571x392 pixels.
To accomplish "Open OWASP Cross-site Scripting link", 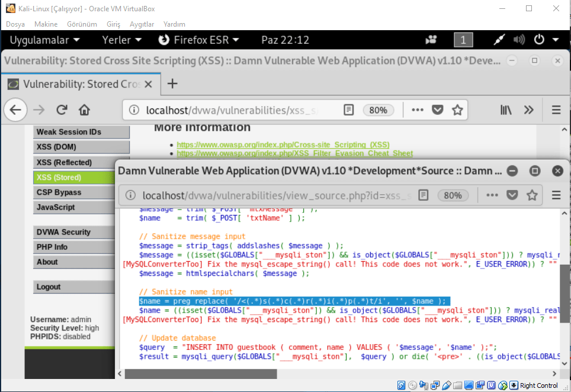I will click(283, 144).
